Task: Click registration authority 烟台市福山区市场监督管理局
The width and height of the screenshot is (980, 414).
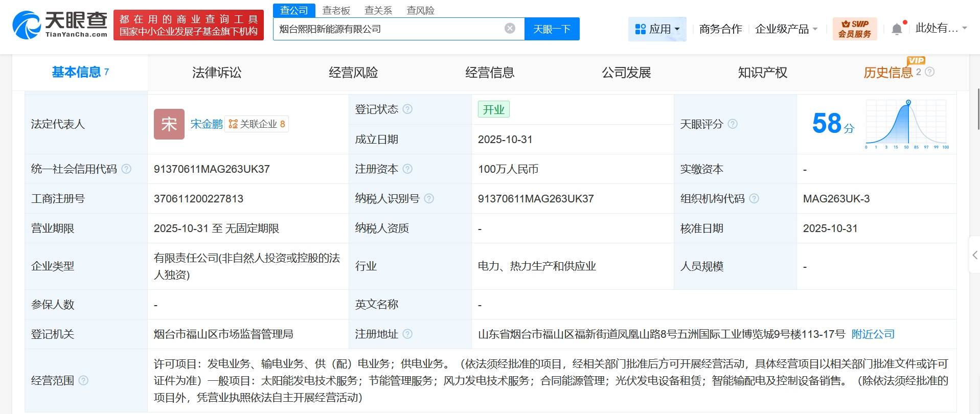Action: pos(223,334)
